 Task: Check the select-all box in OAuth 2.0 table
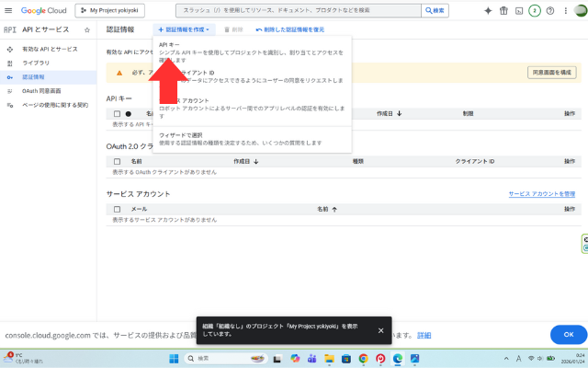tap(117, 161)
